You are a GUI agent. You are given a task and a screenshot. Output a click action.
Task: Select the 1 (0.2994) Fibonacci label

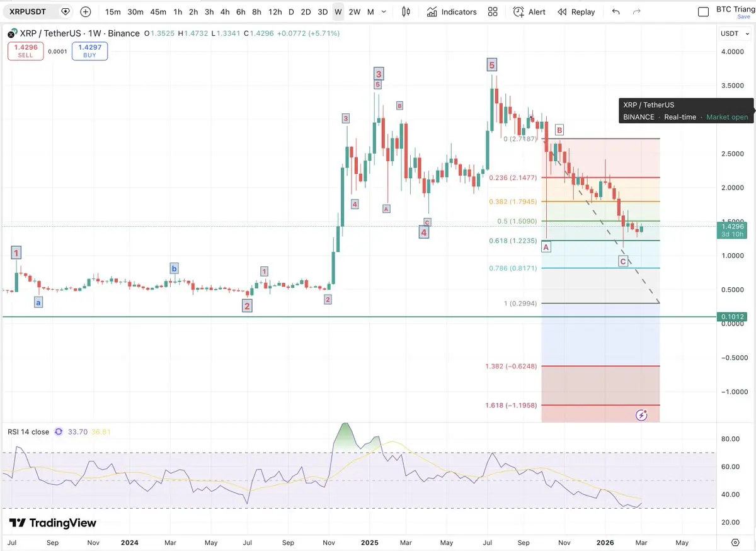click(520, 304)
